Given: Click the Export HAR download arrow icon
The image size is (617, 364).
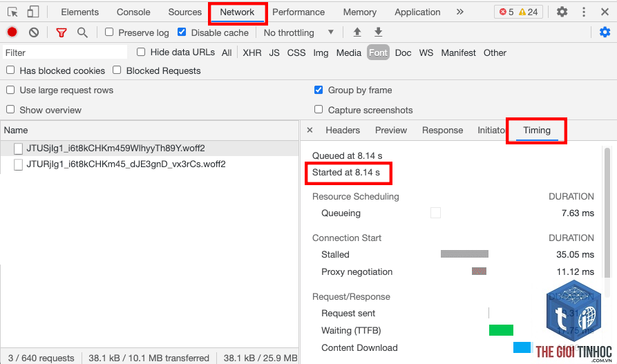Looking at the screenshot, I should (x=378, y=32).
